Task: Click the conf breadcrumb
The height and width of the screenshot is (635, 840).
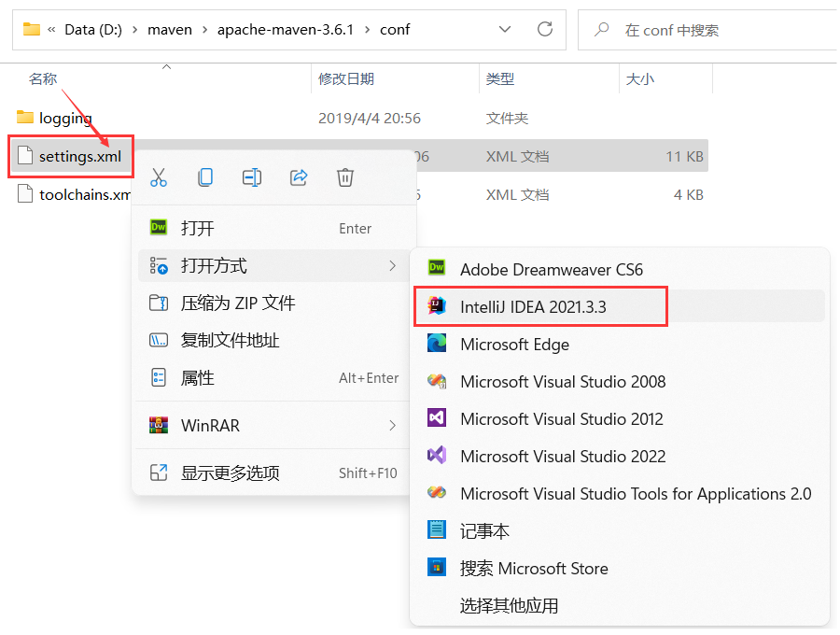Action: click(x=395, y=30)
